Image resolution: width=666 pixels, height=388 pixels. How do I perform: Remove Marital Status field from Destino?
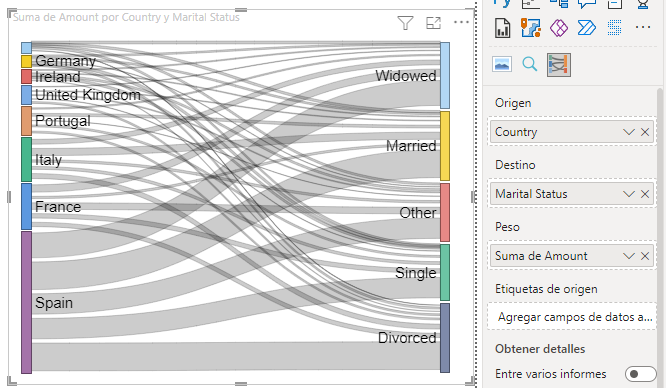645,194
